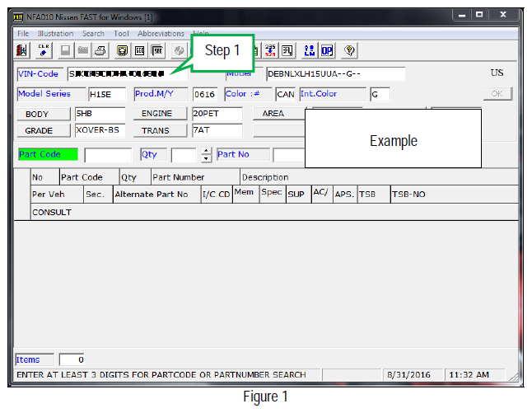Open the Abbreviations menu

(161, 34)
